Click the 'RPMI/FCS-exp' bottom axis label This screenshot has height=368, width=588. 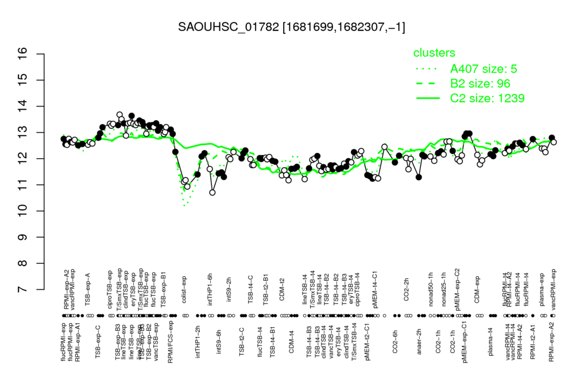click(170, 342)
